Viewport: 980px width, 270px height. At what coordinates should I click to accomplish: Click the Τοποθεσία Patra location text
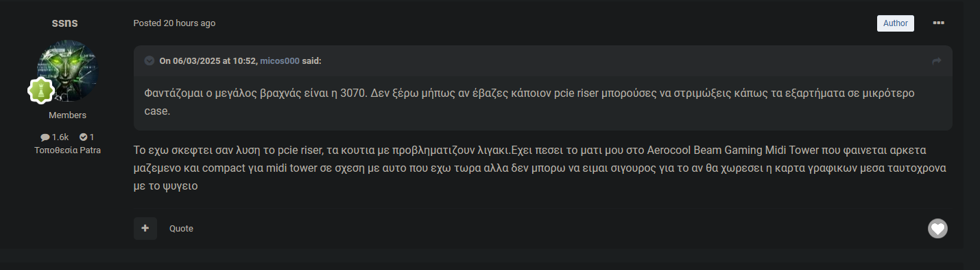click(x=67, y=150)
